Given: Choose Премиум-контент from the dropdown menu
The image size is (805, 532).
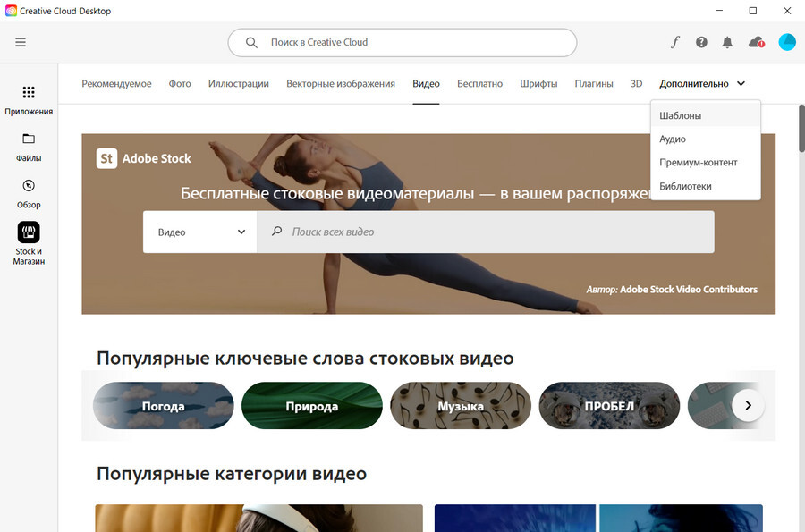Looking at the screenshot, I should (x=706, y=163).
